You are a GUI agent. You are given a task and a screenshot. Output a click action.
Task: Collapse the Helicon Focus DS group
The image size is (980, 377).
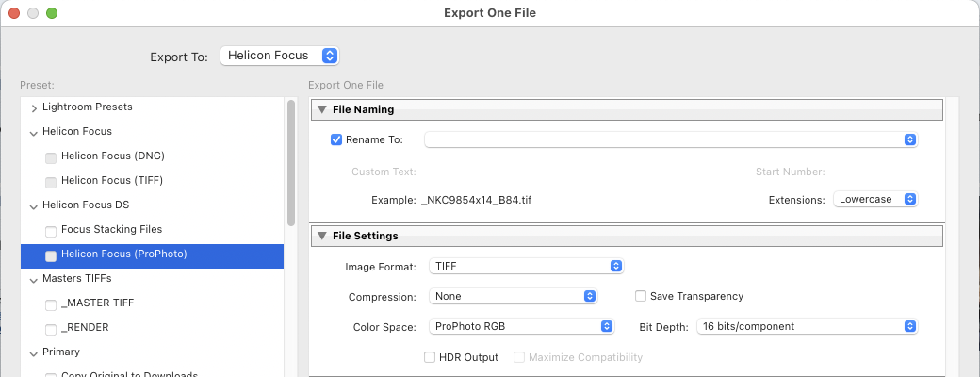pos(34,205)
